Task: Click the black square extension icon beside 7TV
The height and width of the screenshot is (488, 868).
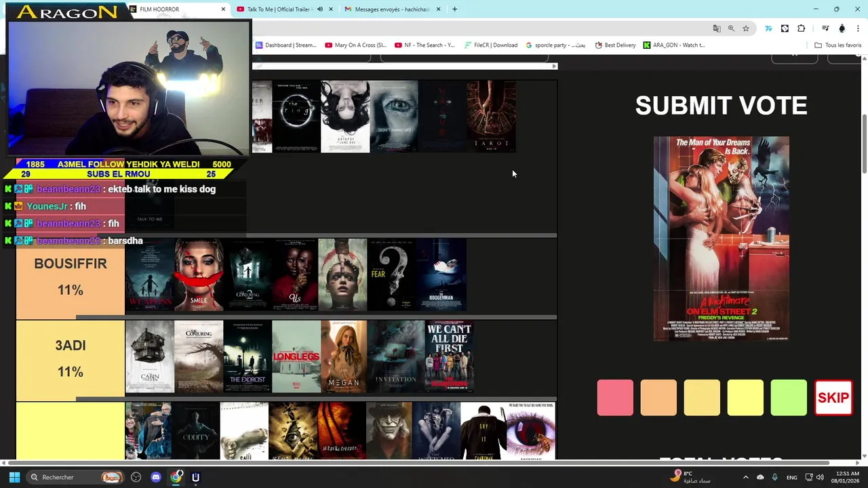Action: (x=785, y=28)
